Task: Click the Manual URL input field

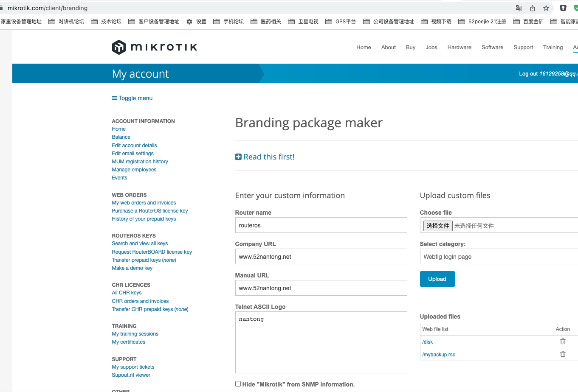Action: click(321, 288)
